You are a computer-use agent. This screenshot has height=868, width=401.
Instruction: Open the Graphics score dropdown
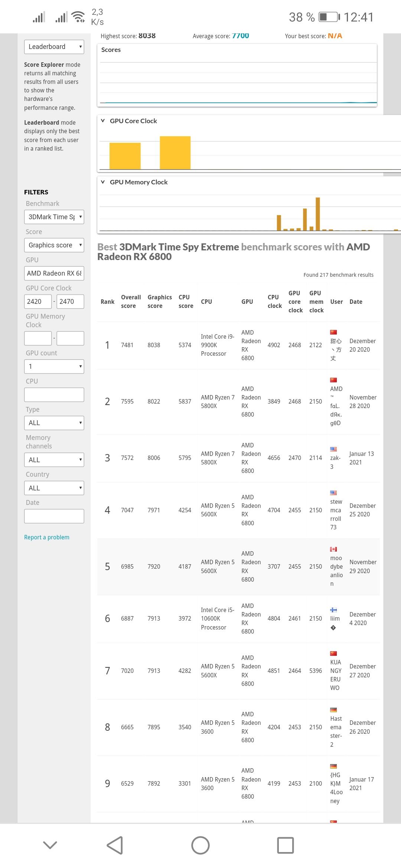(x=54, y=245)
